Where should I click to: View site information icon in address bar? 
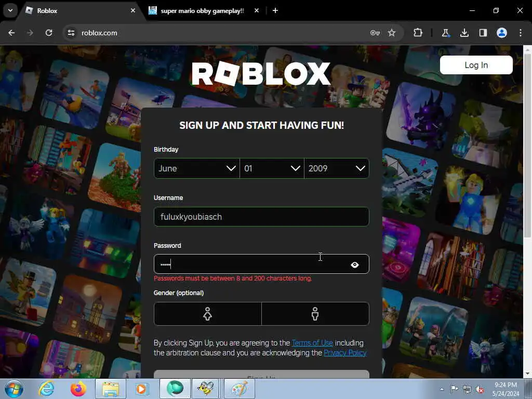(x=71, y=33)
